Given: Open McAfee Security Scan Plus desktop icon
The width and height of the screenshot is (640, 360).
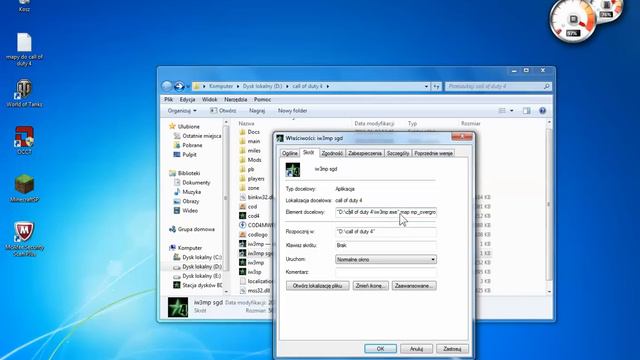Looking at the screenshot, I should [x=24, y=239].
